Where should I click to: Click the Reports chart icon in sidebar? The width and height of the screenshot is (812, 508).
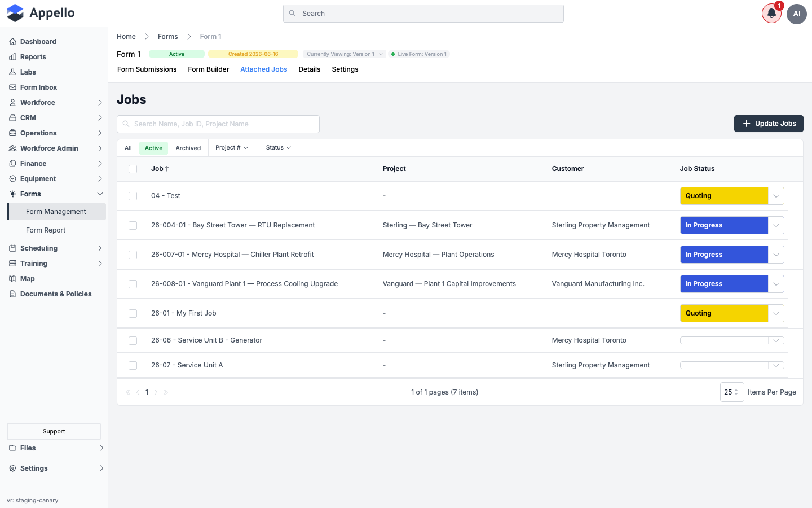coord(12,57)
